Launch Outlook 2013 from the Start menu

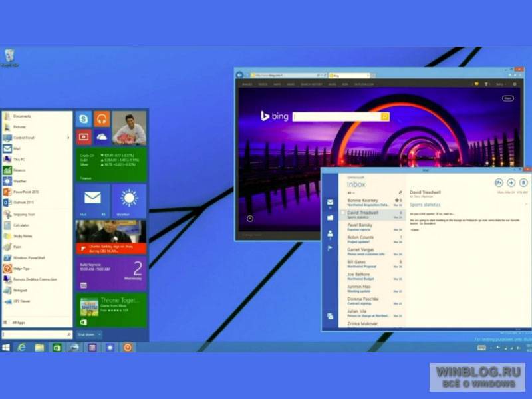37,203
